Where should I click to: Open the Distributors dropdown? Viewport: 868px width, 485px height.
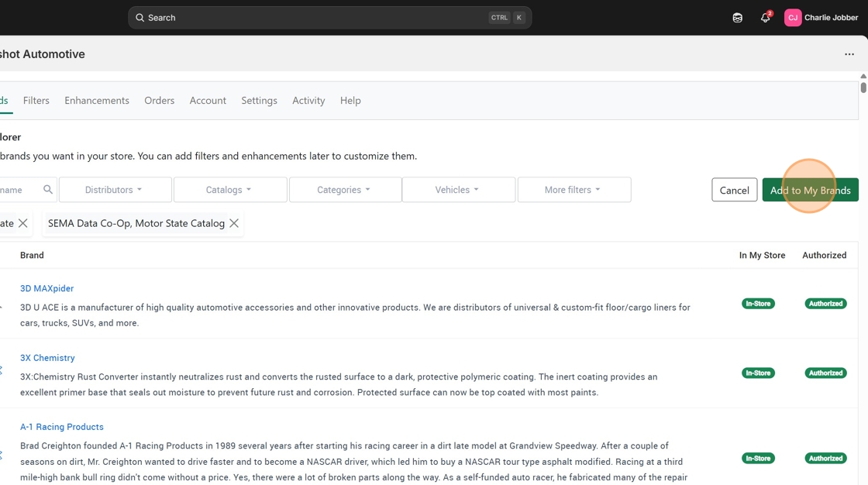pyautogui.click(x=115, y=189)
